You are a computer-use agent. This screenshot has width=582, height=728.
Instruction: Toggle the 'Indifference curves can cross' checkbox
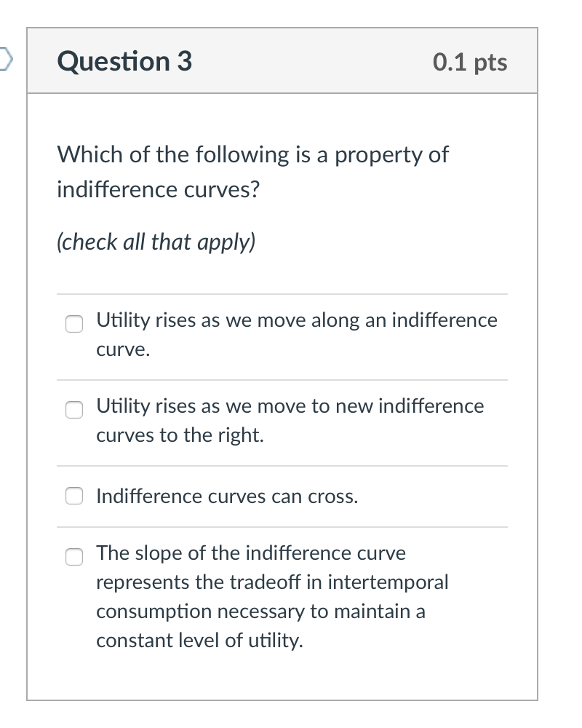tap(73, 496)
